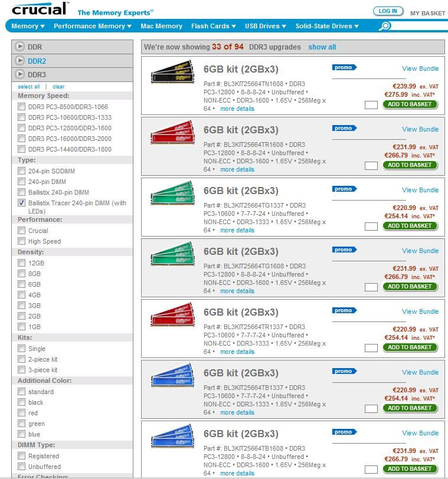This screenshot has height=479, width=448.
Task: Click the Crucial logo
Action: point(39,8)
